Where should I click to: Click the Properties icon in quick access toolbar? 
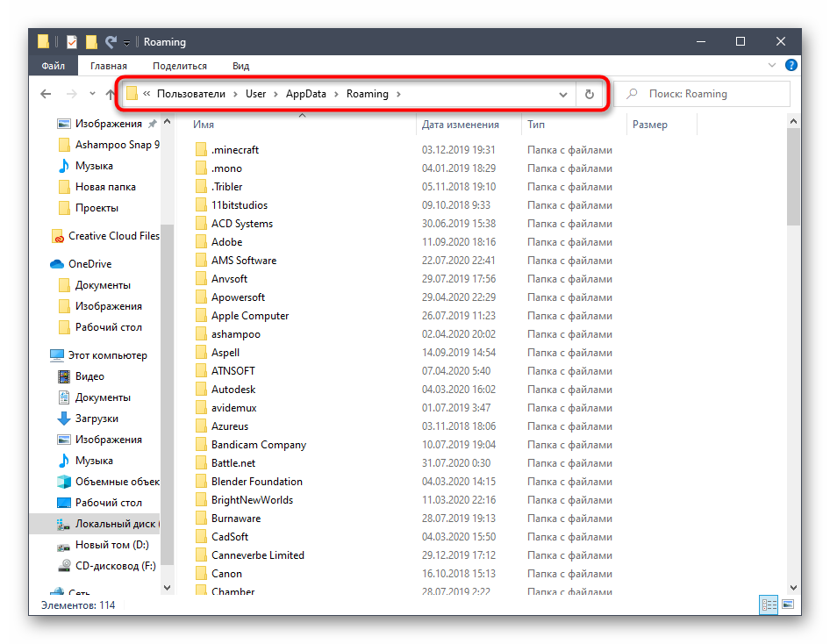71,41
